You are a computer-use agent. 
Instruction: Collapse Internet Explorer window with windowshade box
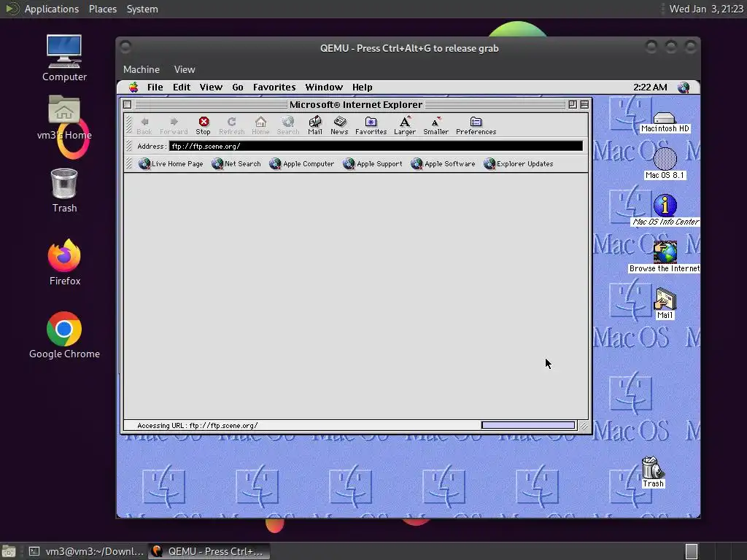click(x=584, y=104)
